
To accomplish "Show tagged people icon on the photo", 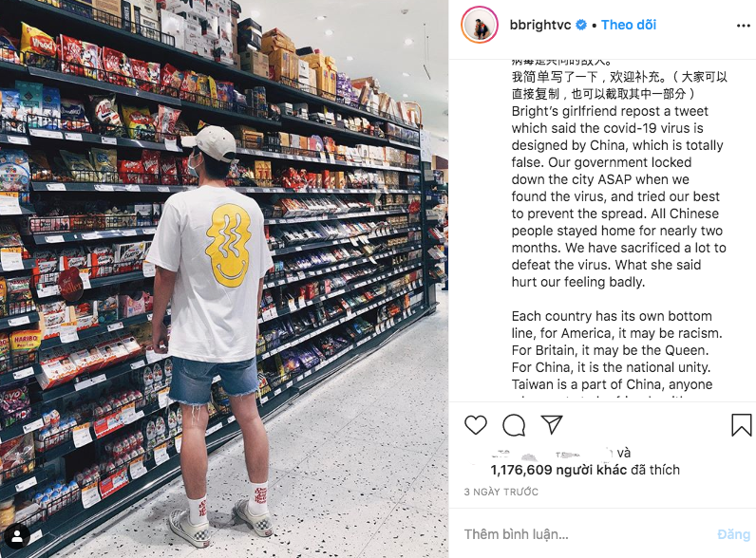I will coord(17,536).
